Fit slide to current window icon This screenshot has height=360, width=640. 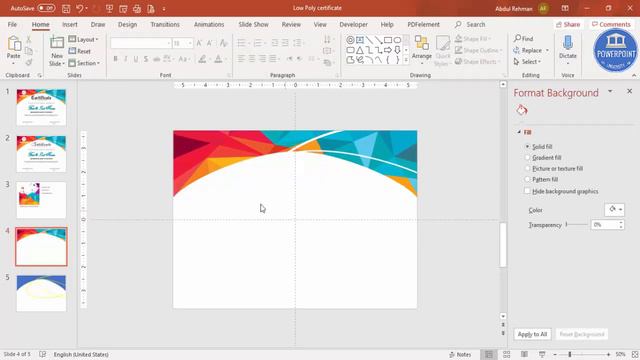(x=635, y=354)
